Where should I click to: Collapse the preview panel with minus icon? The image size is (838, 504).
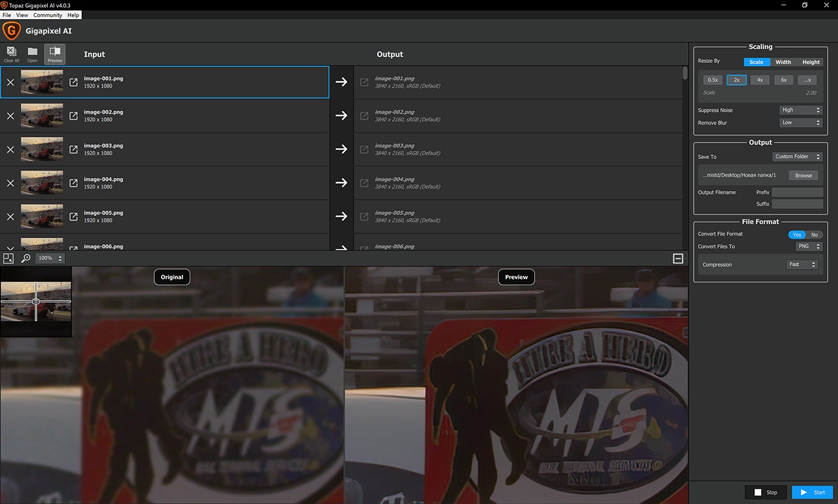(678, 259)
